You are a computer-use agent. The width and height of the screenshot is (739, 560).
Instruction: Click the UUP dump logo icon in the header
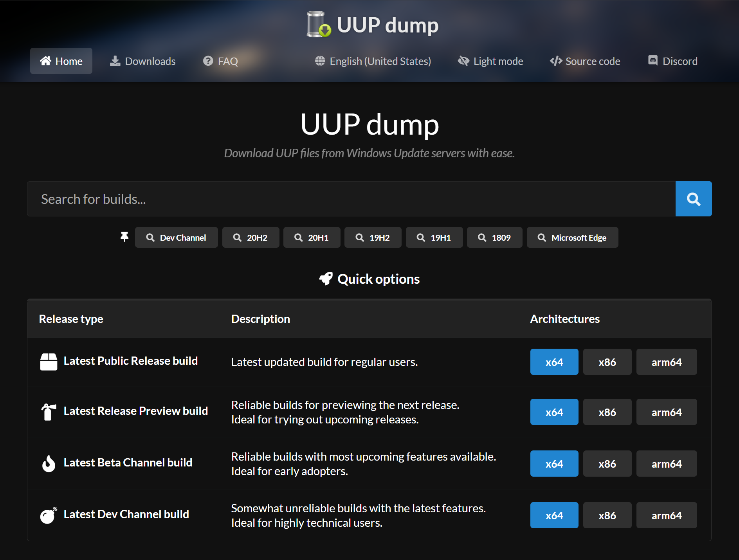pos(319,24)
